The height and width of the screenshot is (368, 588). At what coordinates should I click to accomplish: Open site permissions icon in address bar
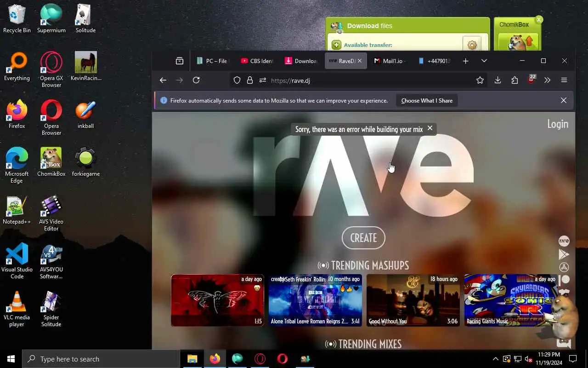tap(263, 80)
